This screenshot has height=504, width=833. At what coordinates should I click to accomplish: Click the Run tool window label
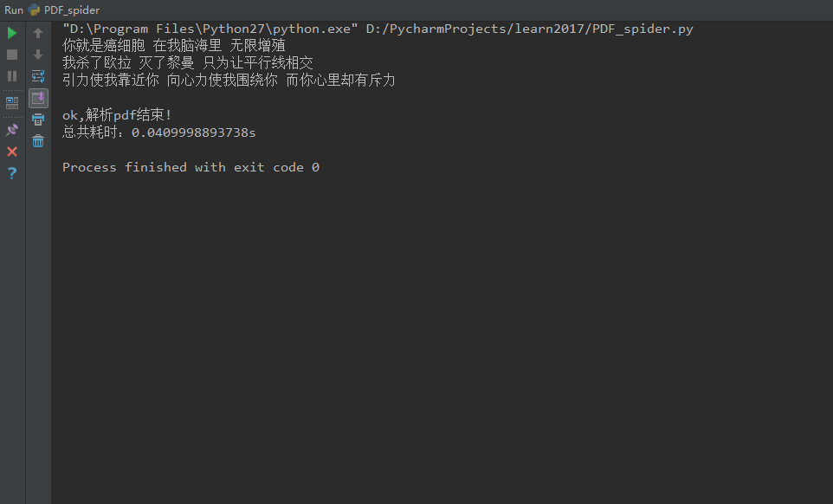(13, 10)
